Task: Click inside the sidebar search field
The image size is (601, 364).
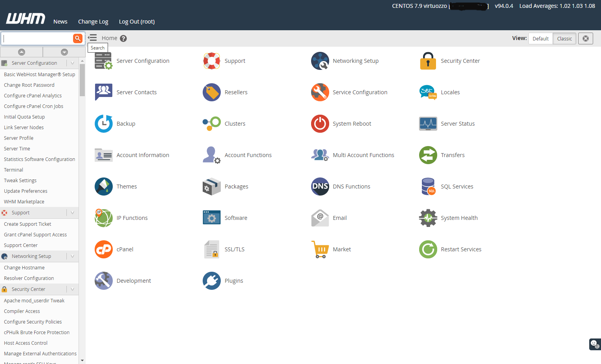Action: (x=37, y=38)
